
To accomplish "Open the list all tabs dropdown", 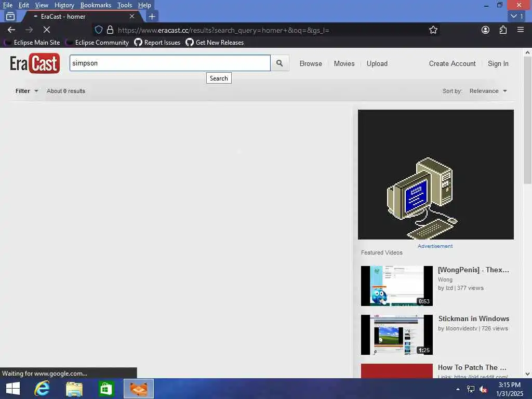I will 517,16.
